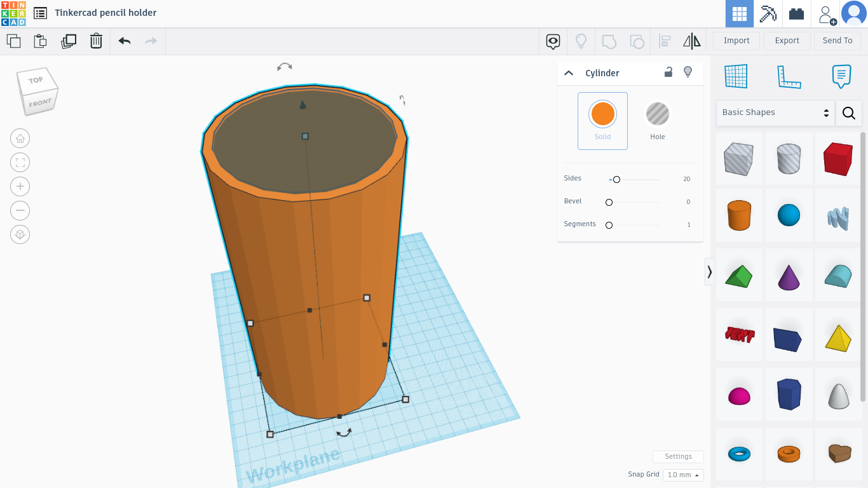The height and width of the screenshot is (488, 868).
Task: Open the Basic Shapes dropdown
Action: pos(775,112)
